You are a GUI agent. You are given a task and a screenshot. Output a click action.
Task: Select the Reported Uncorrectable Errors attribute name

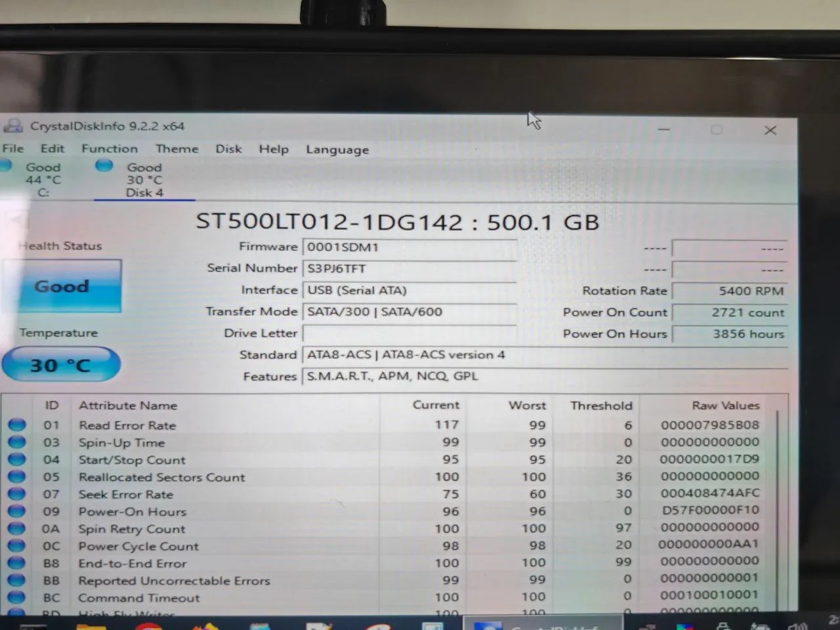174,581
